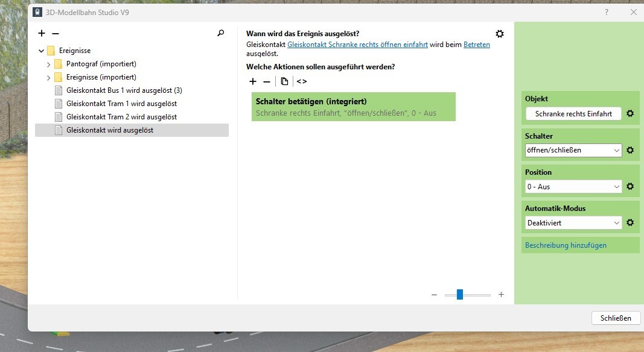Switch to the script code view icon
644x352 pixels.
301,81
